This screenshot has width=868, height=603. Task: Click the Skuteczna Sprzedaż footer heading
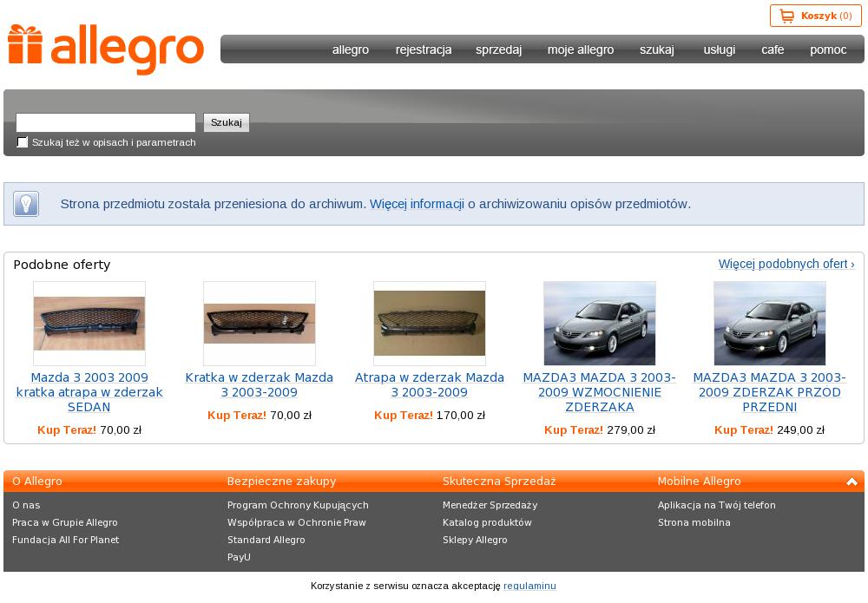499,482
